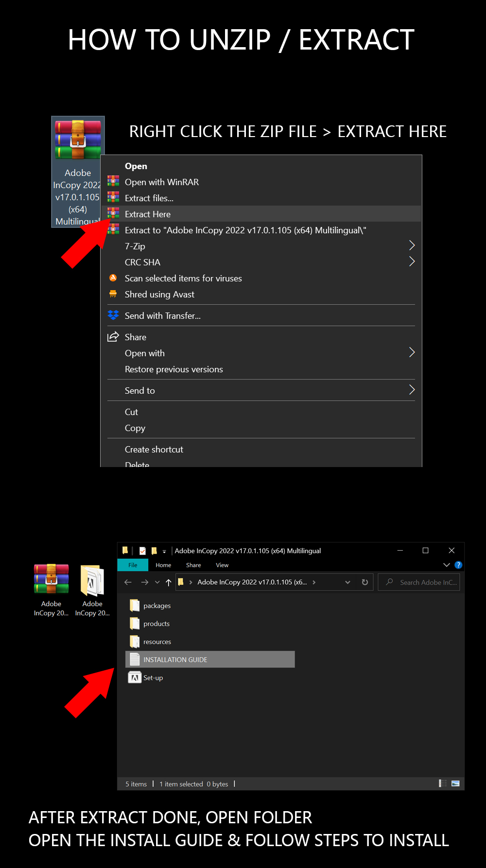Choose Create shortcut
The height and width of the screenshot is (868, 486).
click(x=154, y=450)
